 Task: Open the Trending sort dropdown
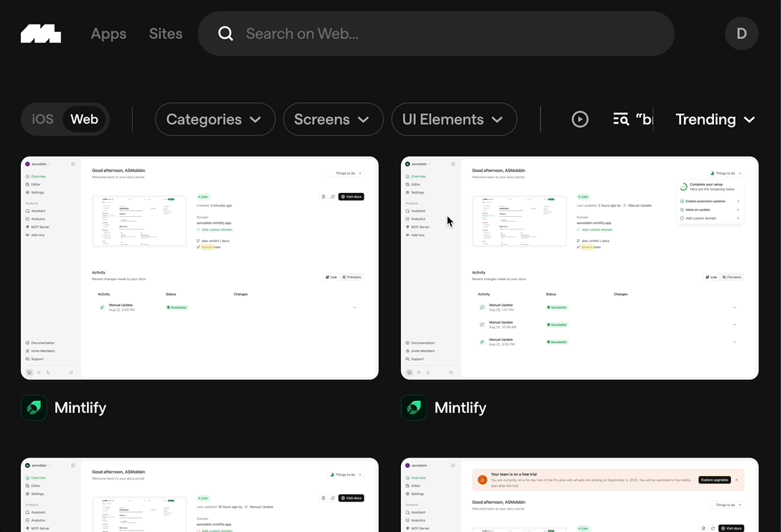[x=715, y=119]
